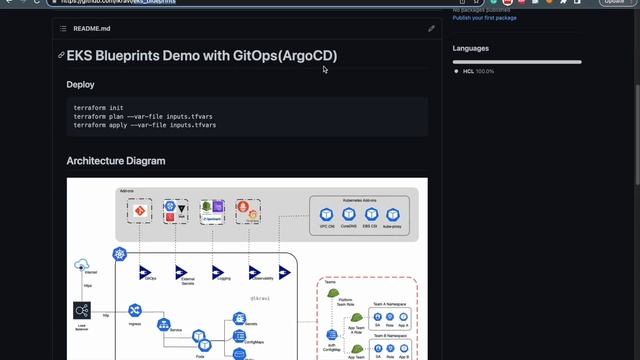Click the VPC CNI add-on icon

[x=326, y=214]
